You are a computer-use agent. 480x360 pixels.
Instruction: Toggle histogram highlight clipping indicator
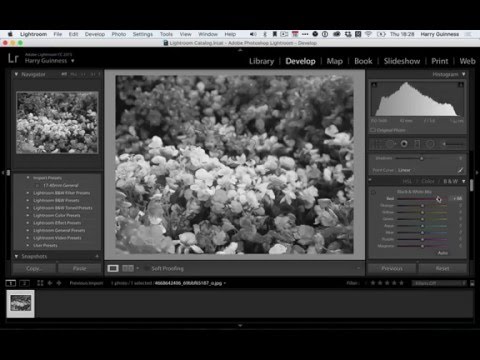[461, 85]
